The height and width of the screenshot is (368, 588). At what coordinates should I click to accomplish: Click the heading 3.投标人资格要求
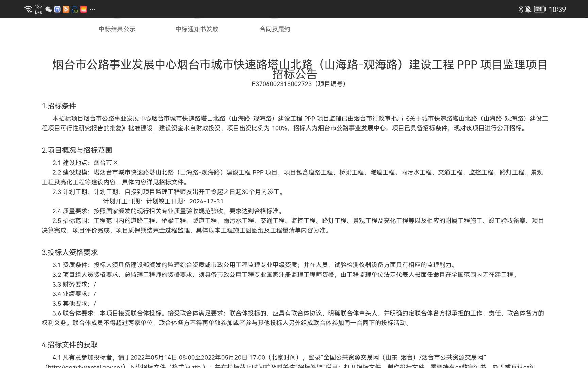click(70, 252)
